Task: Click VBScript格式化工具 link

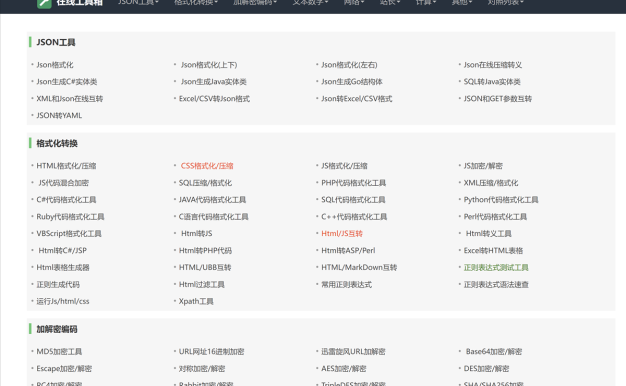Action: (x=69, y=234)
